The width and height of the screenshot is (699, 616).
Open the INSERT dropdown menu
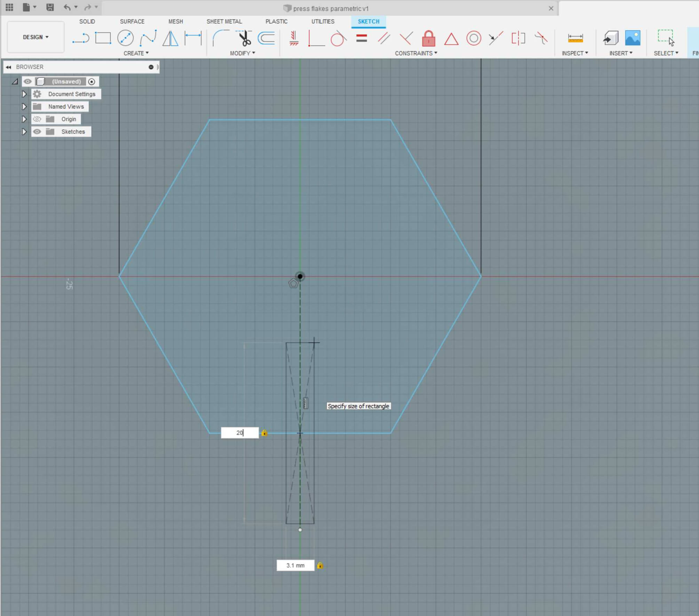[621, 53]
